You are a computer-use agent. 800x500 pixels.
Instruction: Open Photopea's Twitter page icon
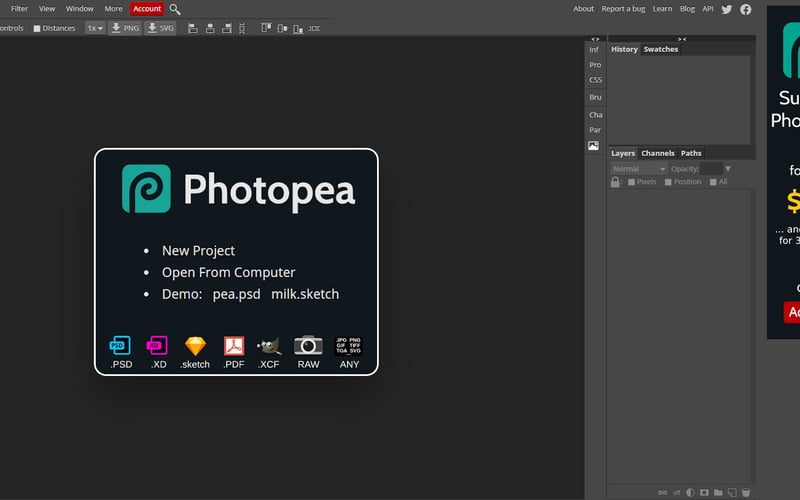pyautogui.click(x=727, y=9)
